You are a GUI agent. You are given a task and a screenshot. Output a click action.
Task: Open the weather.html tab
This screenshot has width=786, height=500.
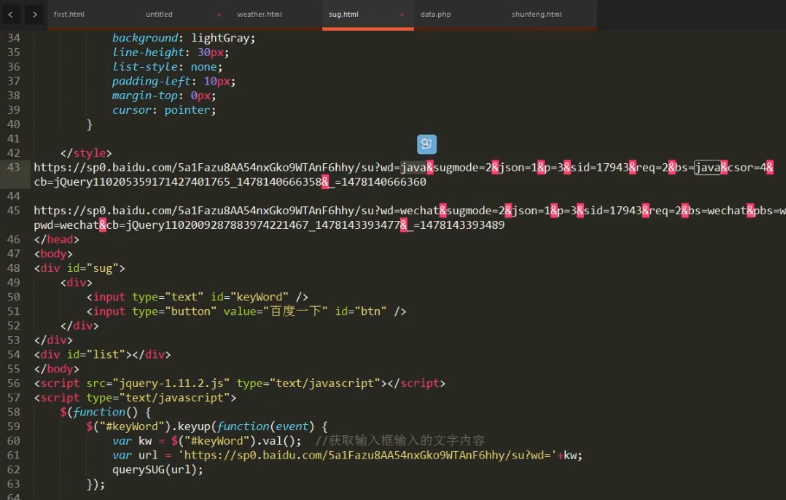click(259, 15)
